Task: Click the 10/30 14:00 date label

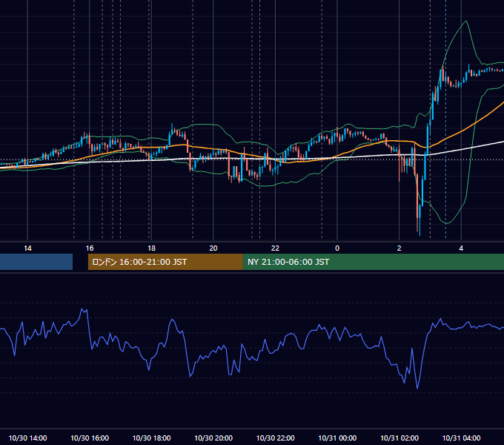Action: [x=27, y=438]
